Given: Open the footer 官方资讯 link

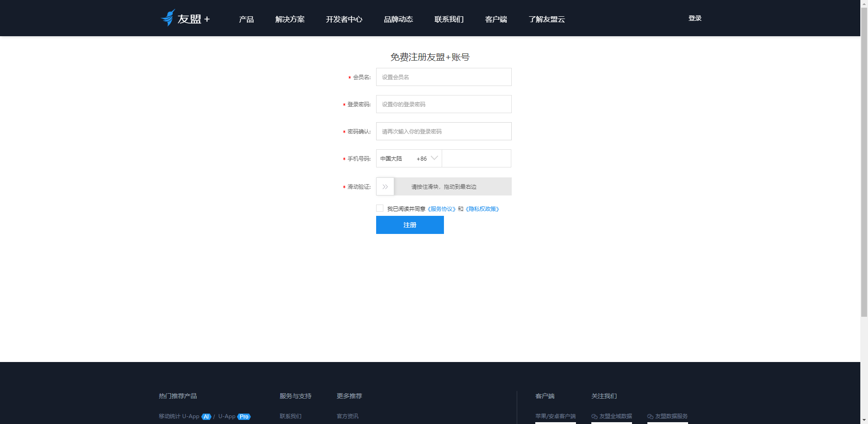Looking at the screenshot, I should click(x=348, y=416).
